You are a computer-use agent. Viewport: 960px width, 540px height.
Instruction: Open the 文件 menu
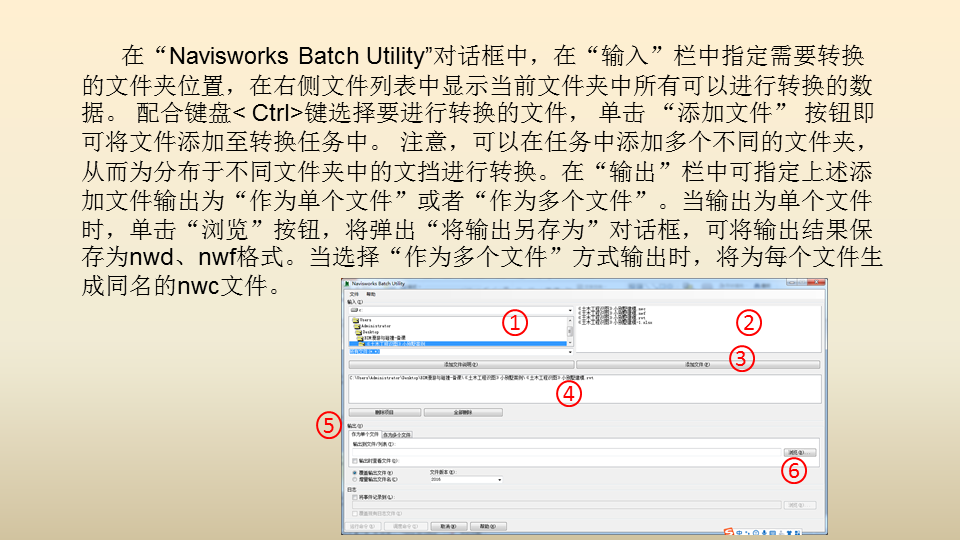(354, 294)
